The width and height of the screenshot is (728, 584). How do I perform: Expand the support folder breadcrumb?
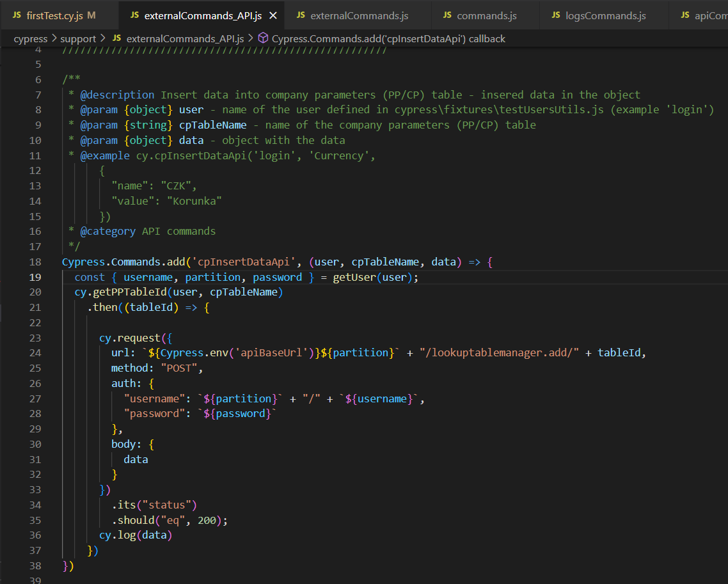pyautogui.click(x=78, y=39)
